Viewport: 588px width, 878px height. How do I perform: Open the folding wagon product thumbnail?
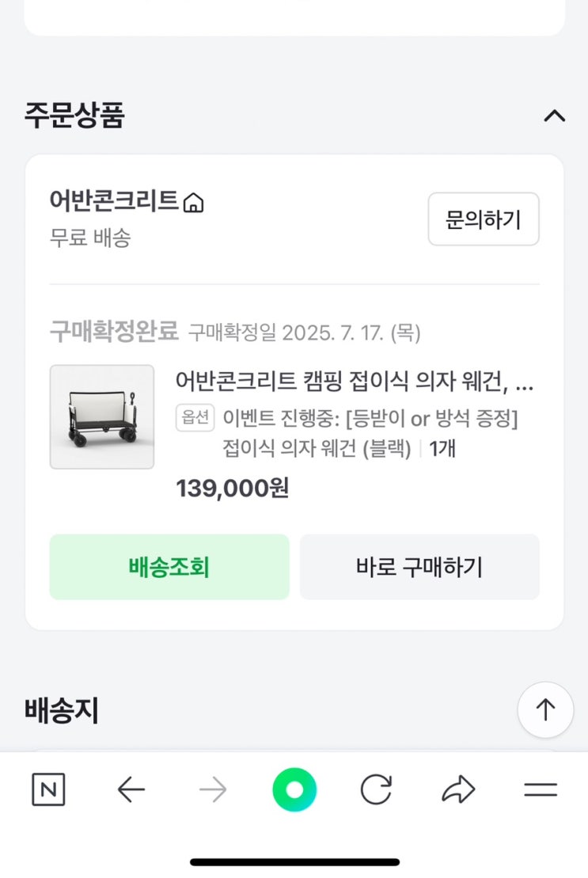[102, 416]
